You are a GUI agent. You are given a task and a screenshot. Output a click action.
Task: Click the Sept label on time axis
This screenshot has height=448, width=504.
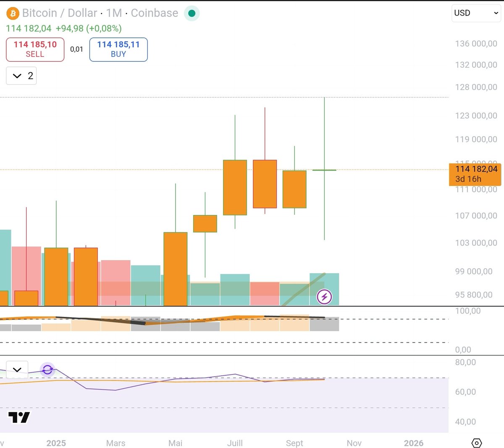pos(294,443)
